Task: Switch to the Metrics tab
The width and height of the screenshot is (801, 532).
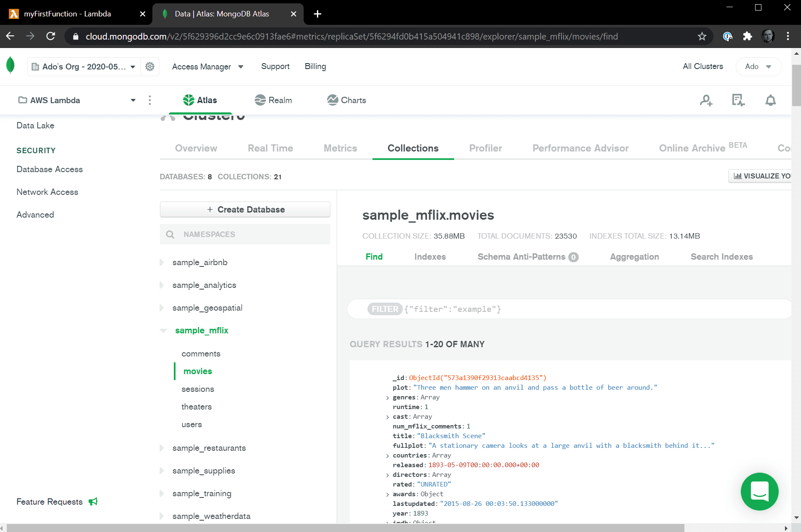Action: (340, 148)
